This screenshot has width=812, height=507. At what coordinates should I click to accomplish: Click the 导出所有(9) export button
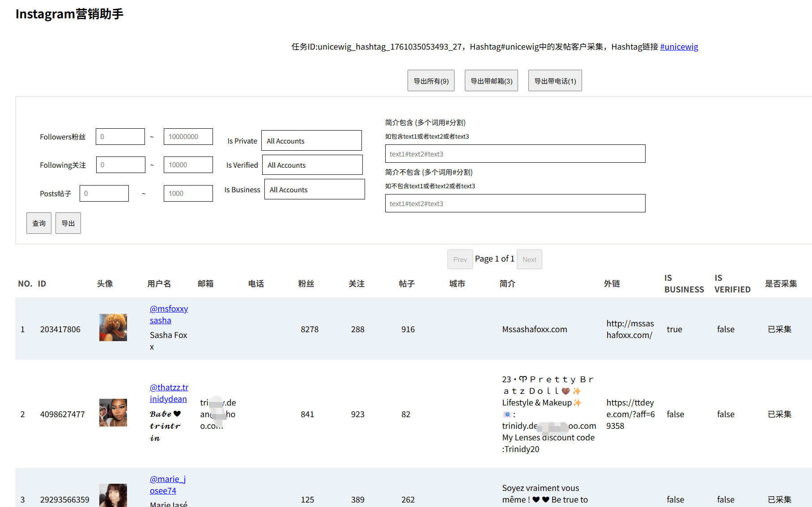[x=431, y=81]
